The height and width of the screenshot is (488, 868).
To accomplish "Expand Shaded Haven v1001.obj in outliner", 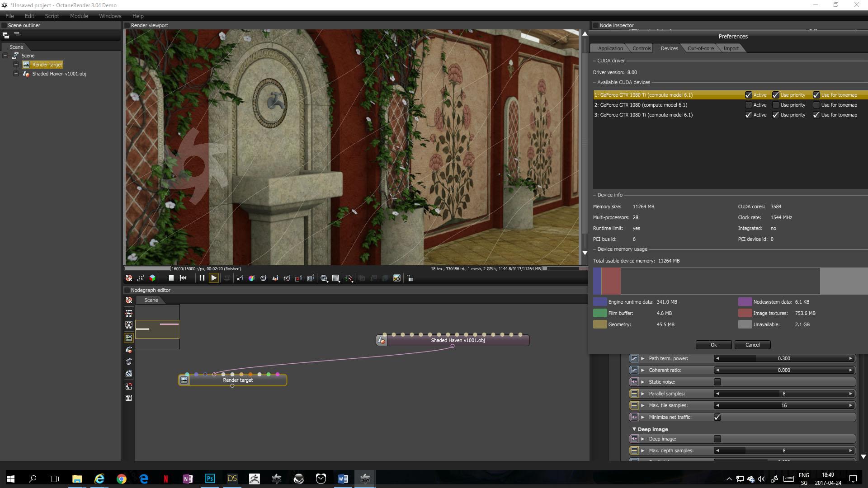I will pos(16,74).
